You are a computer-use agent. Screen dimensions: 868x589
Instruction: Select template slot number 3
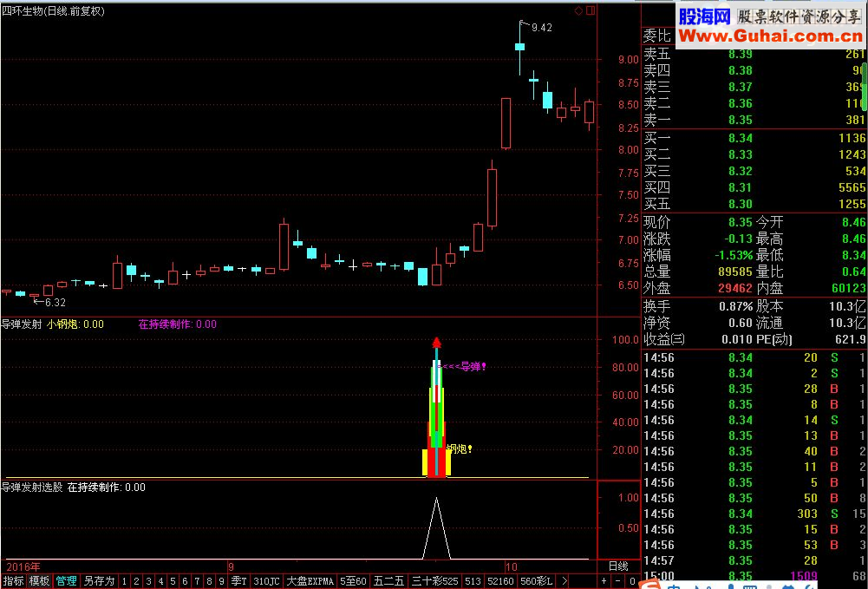(149, 581)
